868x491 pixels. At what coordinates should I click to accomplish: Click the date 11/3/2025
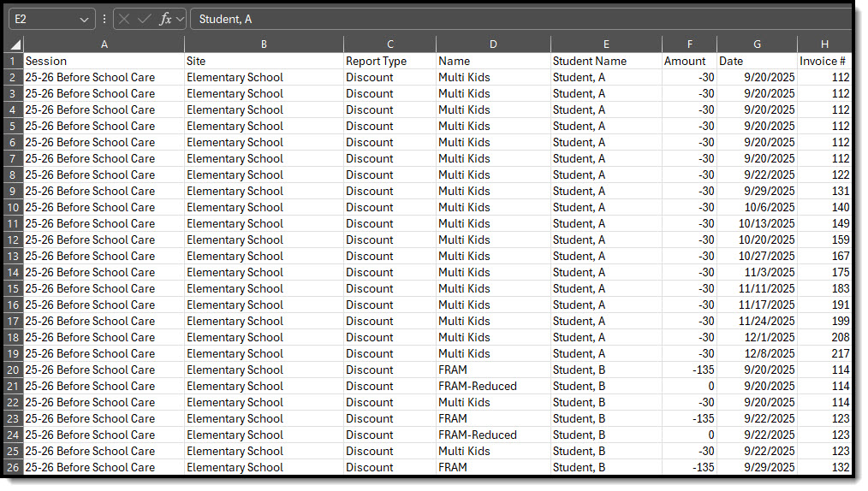tap(757, 272)
